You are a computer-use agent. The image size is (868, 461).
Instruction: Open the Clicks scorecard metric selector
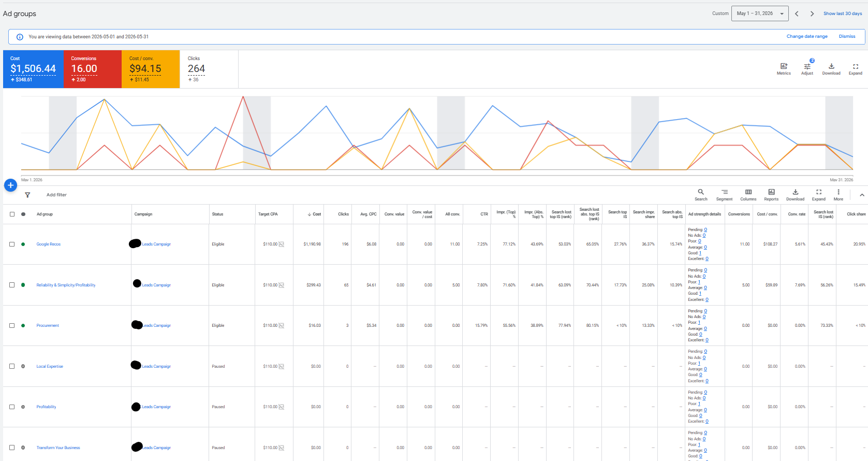209,69
